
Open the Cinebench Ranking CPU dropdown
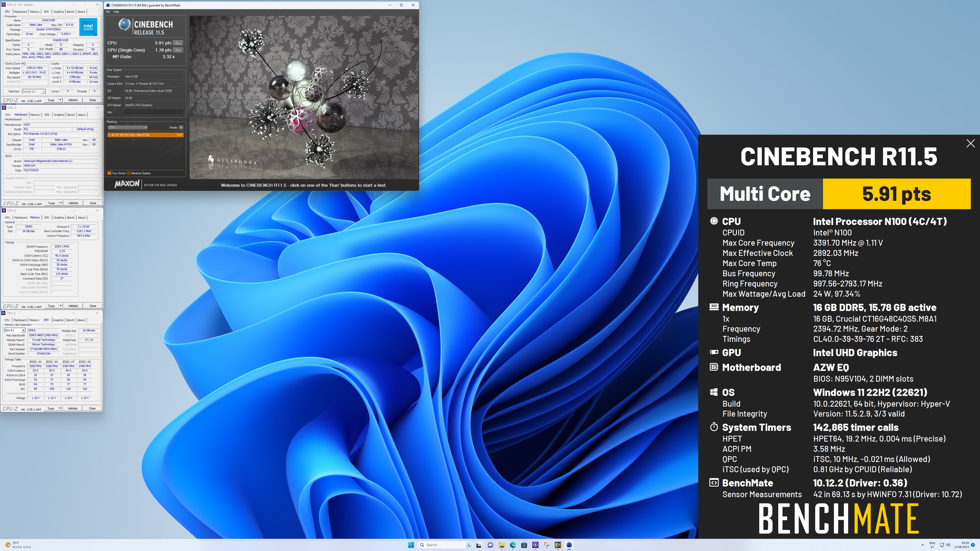click(127, 127)
